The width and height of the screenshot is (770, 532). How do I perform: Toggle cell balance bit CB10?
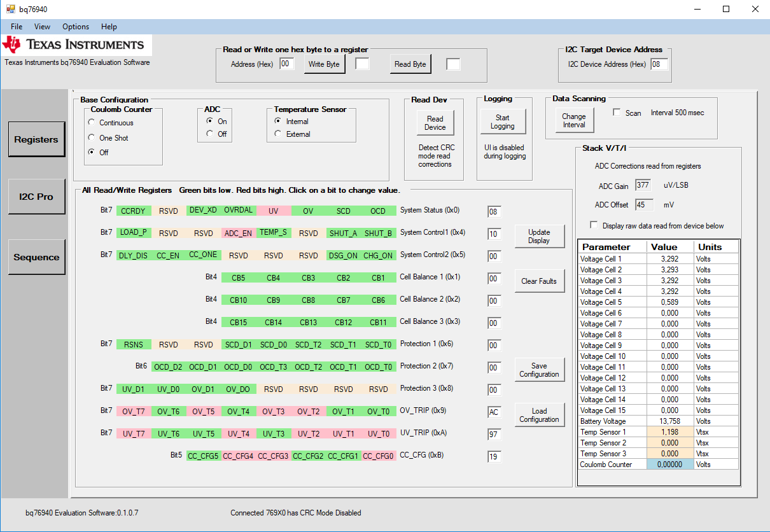click(239, 300)
